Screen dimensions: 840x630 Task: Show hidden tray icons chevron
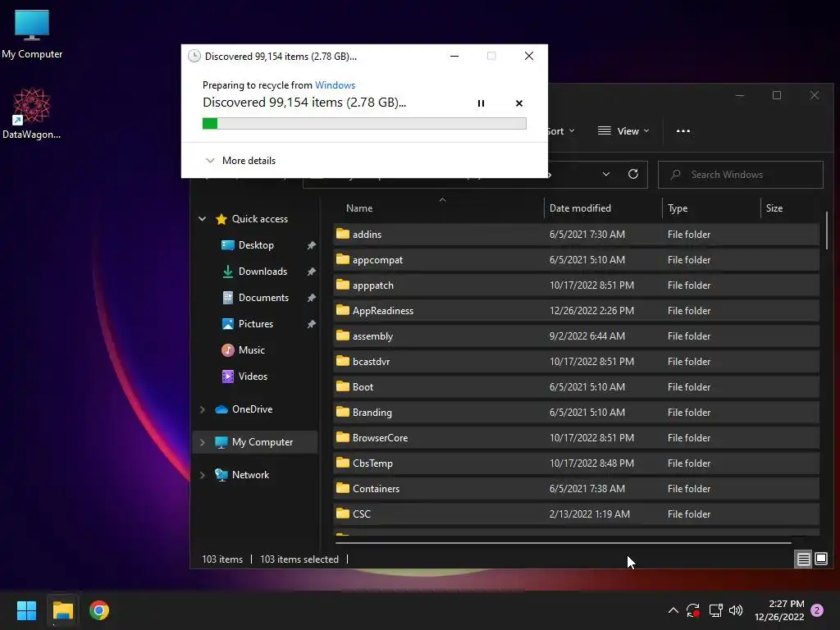point(673,610)
